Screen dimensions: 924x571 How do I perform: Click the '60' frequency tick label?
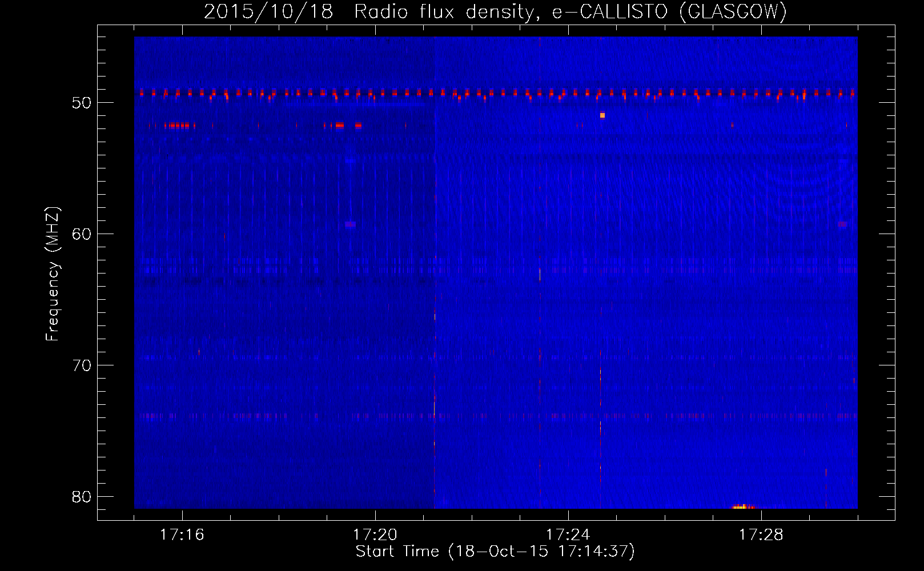tap(82, 234)
